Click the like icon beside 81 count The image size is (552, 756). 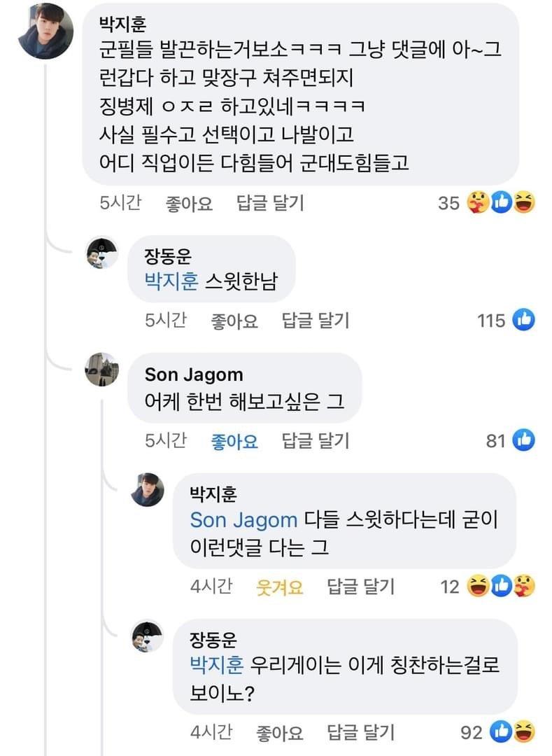click(523, 440)
